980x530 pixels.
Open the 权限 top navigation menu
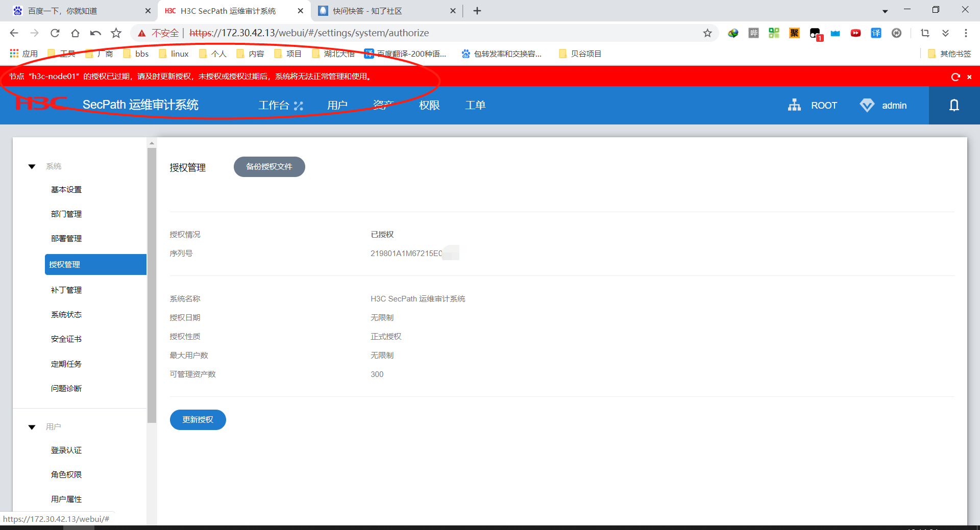click(429, 105)
